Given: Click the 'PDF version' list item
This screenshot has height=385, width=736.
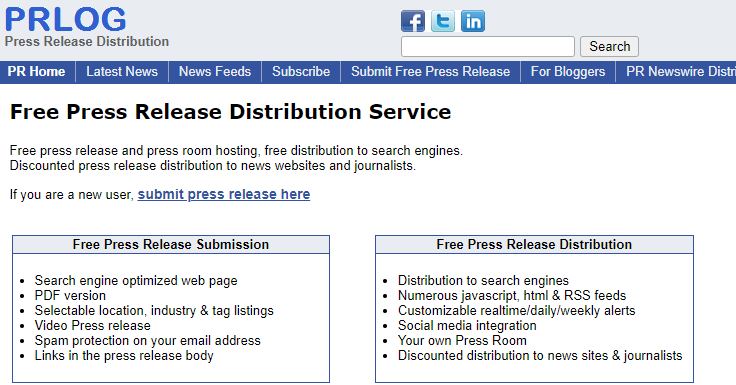Looking at the screenshot, I should pyautogui.click(x=70, y=296).
